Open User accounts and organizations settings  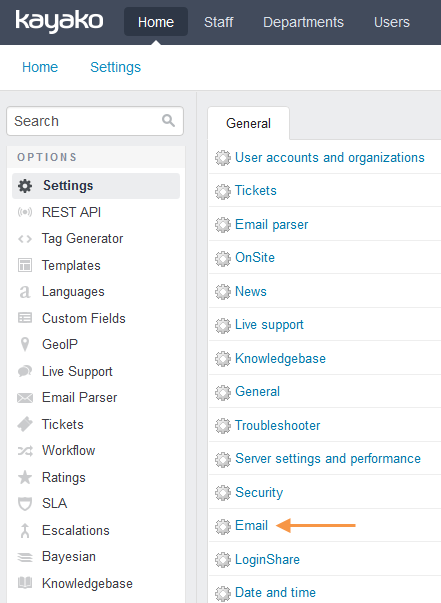(330, 158)
